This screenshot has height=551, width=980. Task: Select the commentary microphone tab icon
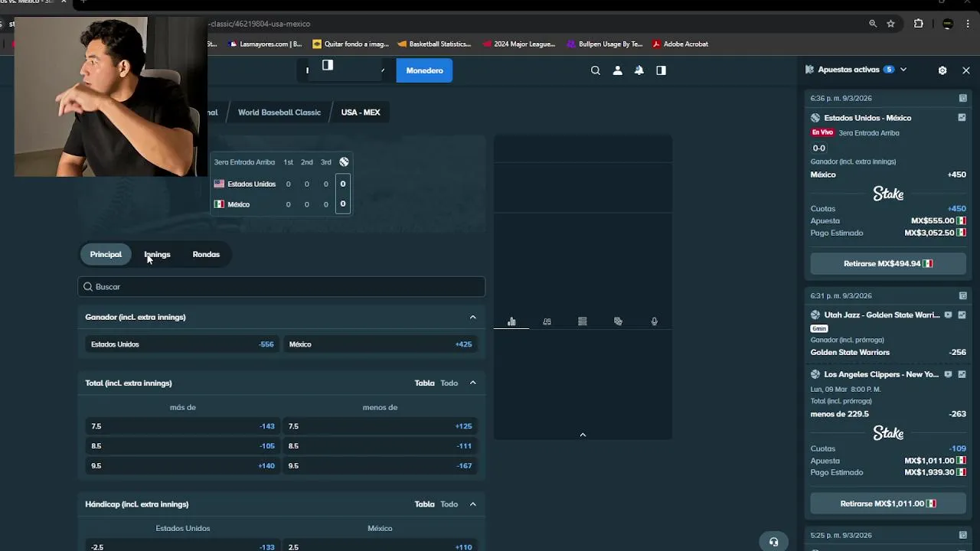click(654, 321)
